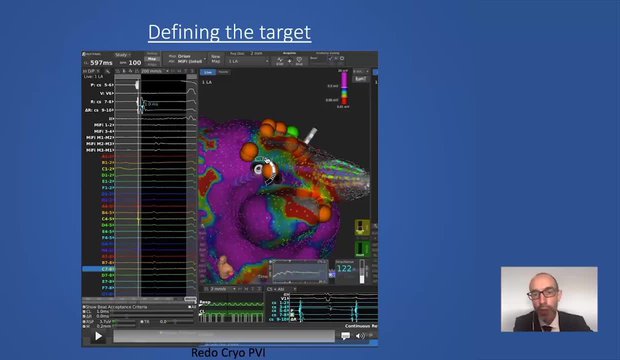Play the embedded mapping video

pyautogui.click(x=98, y=336)
